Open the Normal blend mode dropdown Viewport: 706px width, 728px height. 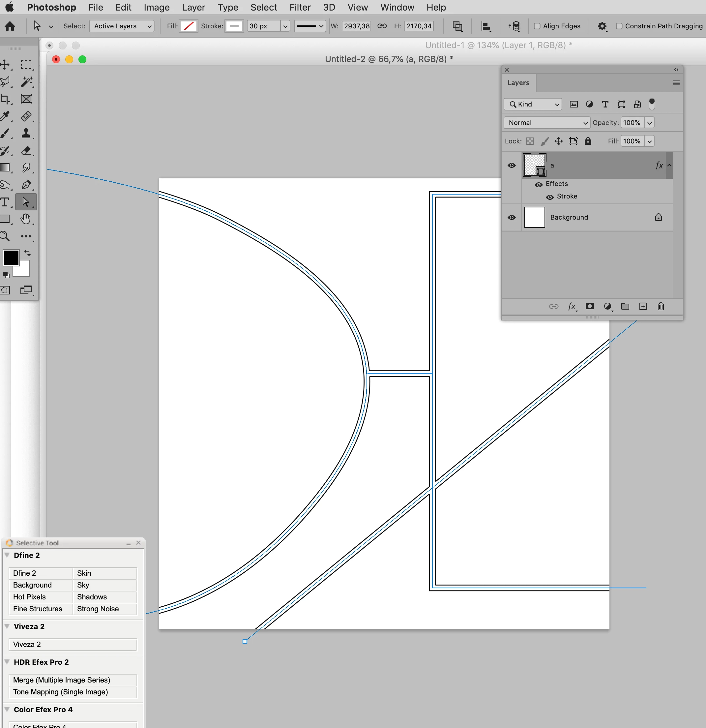[546, 123]
